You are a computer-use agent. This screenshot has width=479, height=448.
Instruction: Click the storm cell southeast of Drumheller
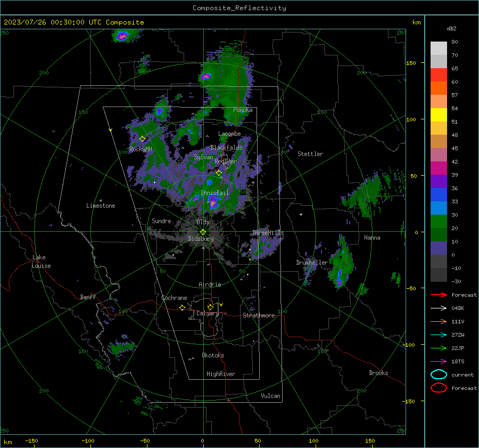[x=340, y=277]
